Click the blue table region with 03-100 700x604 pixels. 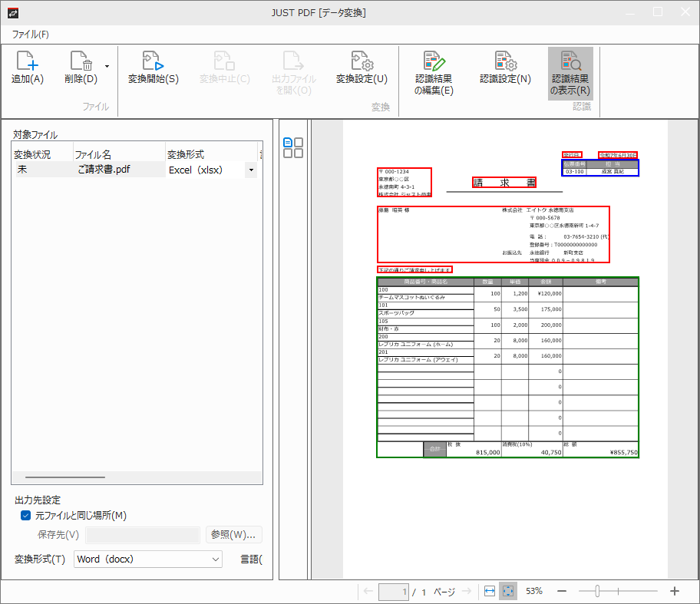pos(600,168)
